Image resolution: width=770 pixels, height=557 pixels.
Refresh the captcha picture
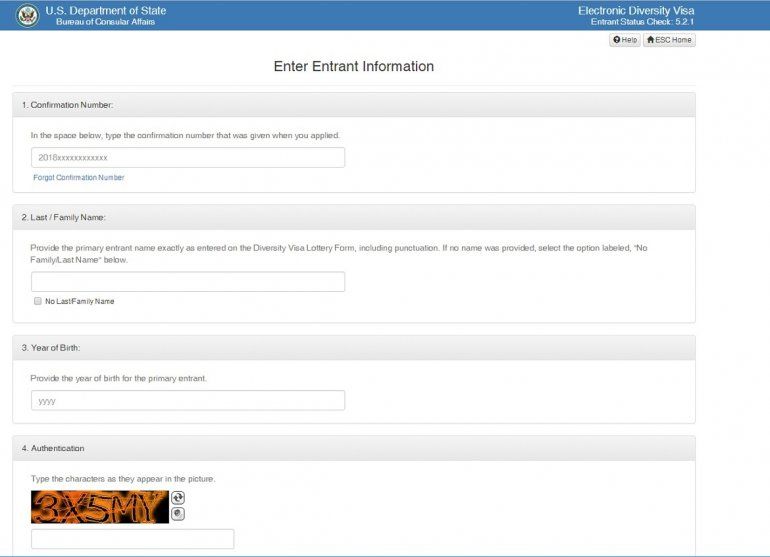point(178,498)
